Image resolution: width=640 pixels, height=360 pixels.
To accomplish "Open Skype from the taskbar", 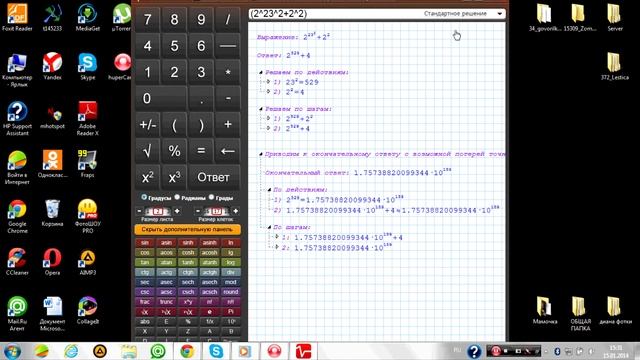I will click(216, 351).
